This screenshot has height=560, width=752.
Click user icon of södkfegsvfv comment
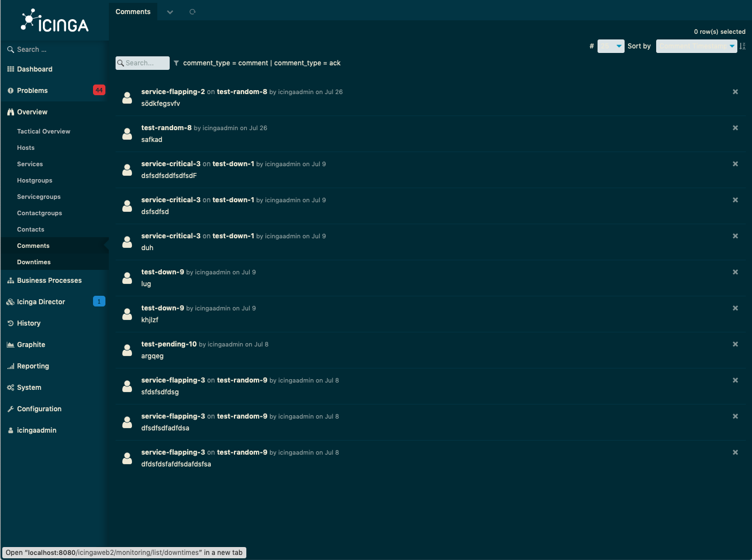(127, 98)
